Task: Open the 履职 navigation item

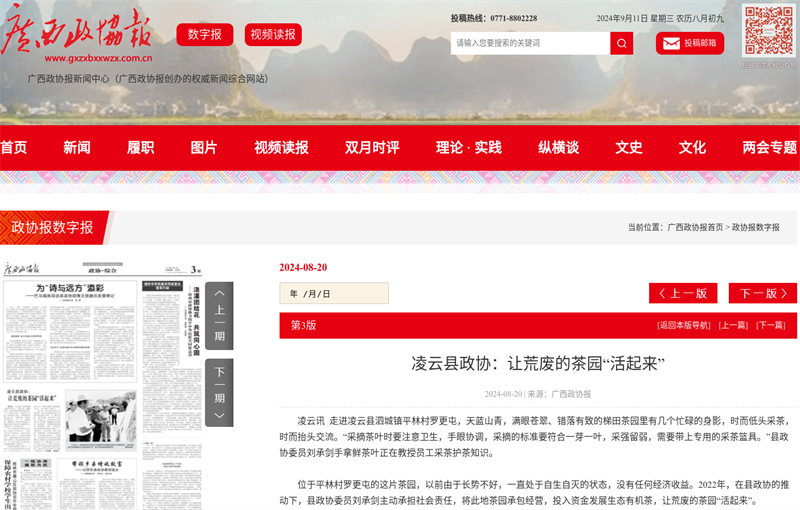Action: 141,148
